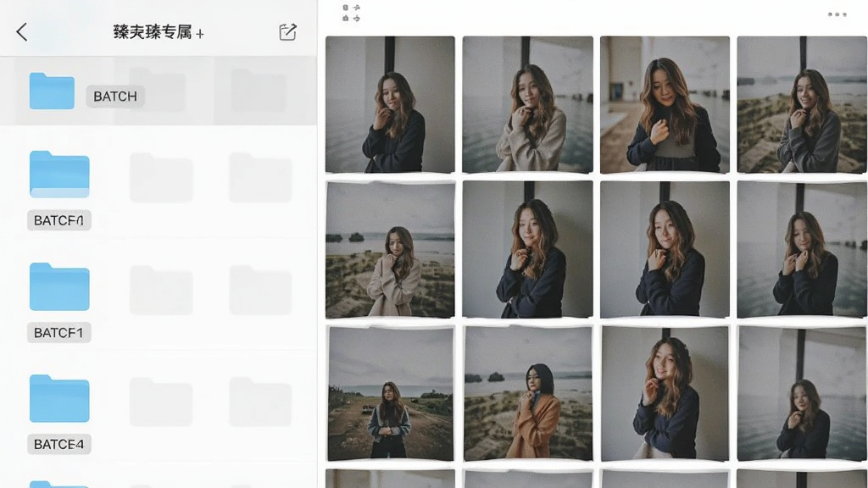Select greyed-out folder beside BATCF1

pos(161,290)
